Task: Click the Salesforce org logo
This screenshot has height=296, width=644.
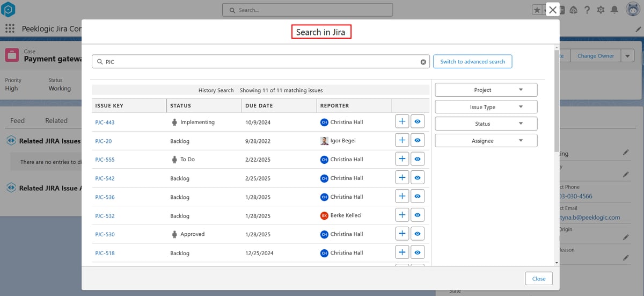Action: pos(9,10)
